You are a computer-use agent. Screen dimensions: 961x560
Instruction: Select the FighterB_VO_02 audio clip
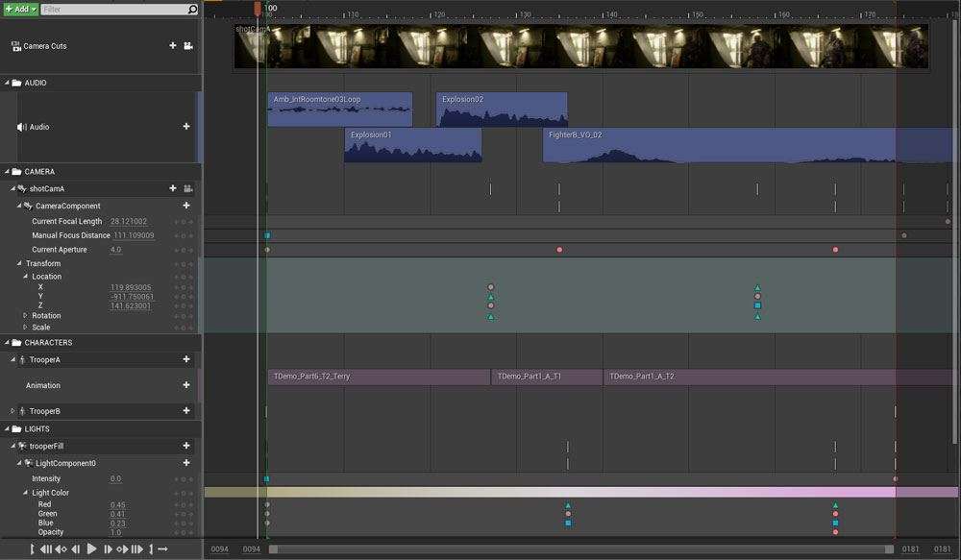coord(748,145)
